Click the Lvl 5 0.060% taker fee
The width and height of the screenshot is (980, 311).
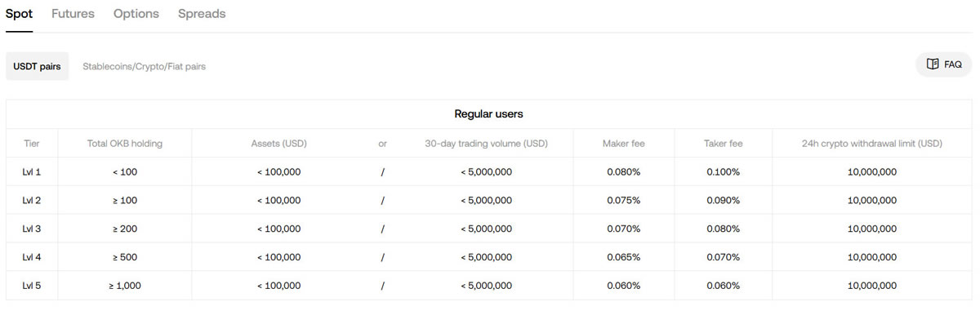pyautogui.click(x=723, y=286)
